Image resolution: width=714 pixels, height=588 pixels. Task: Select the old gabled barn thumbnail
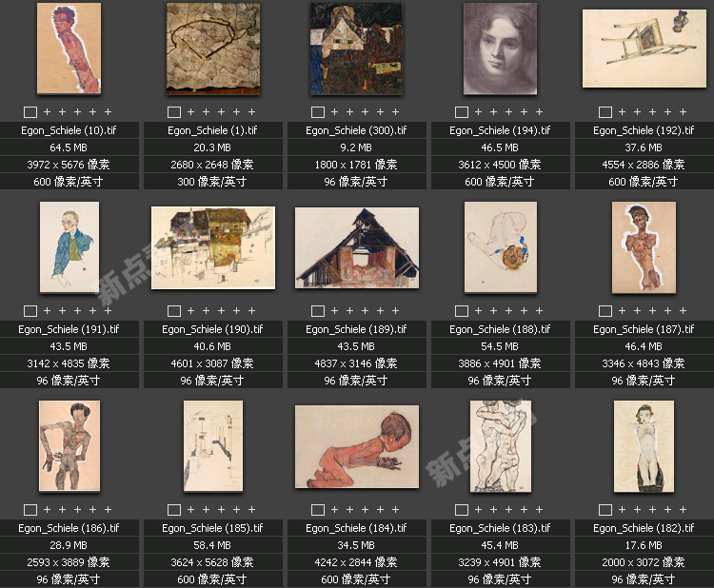tap(357, 247)
